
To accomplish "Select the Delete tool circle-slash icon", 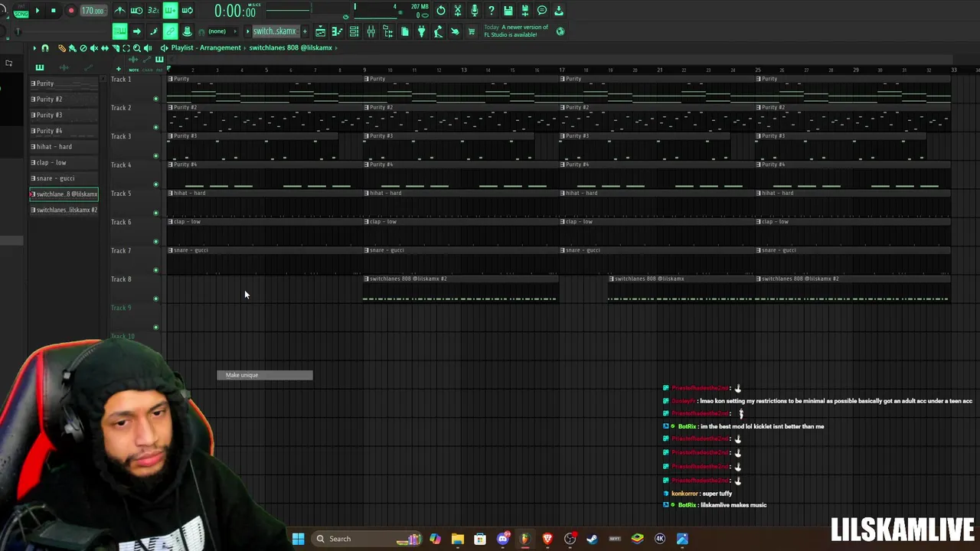I will point(83,48).
